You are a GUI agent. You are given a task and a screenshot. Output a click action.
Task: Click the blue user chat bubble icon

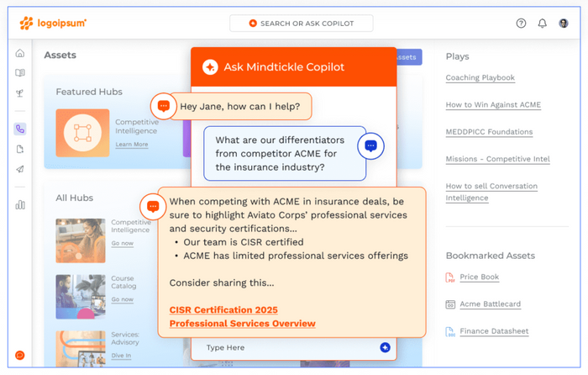[x=370, y=145]
